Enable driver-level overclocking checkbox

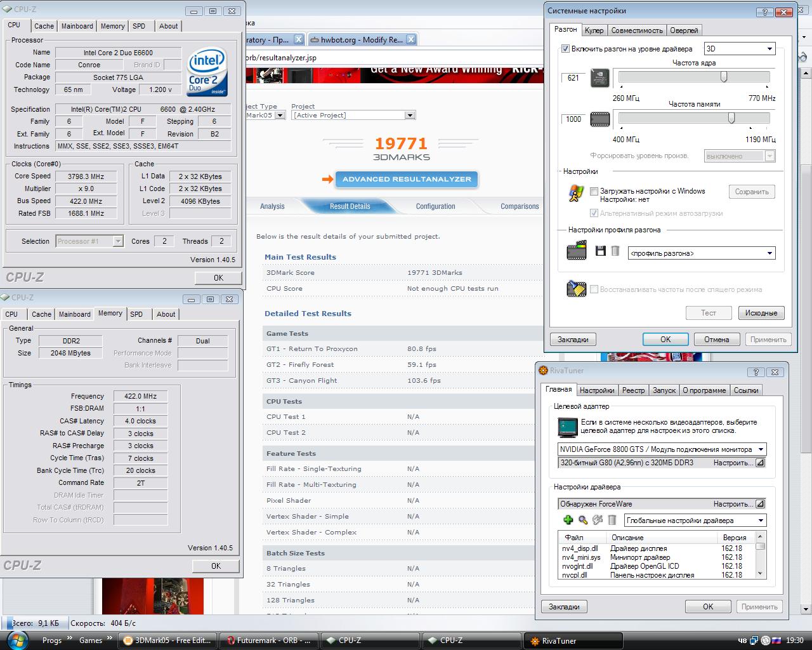click(x=566, y=49)
